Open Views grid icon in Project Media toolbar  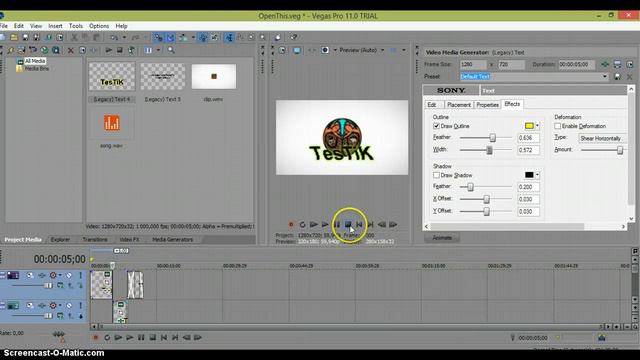tap(148, 50)
